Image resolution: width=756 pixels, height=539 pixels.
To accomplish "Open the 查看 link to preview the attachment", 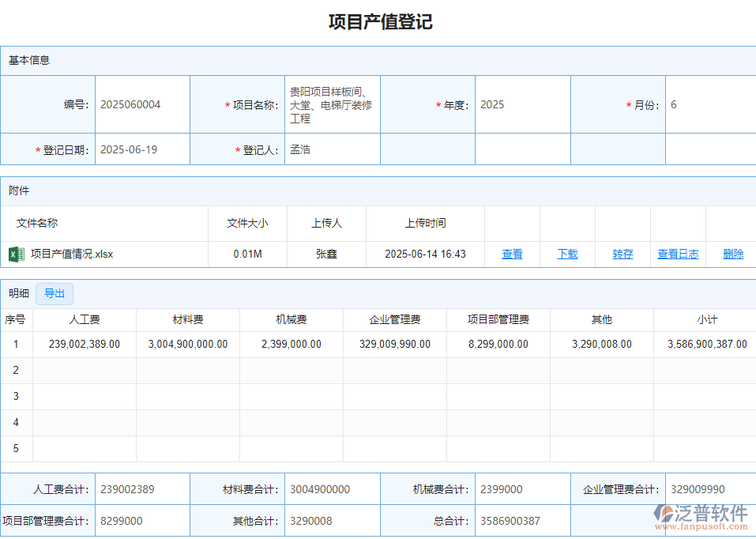I will [512, 254].
